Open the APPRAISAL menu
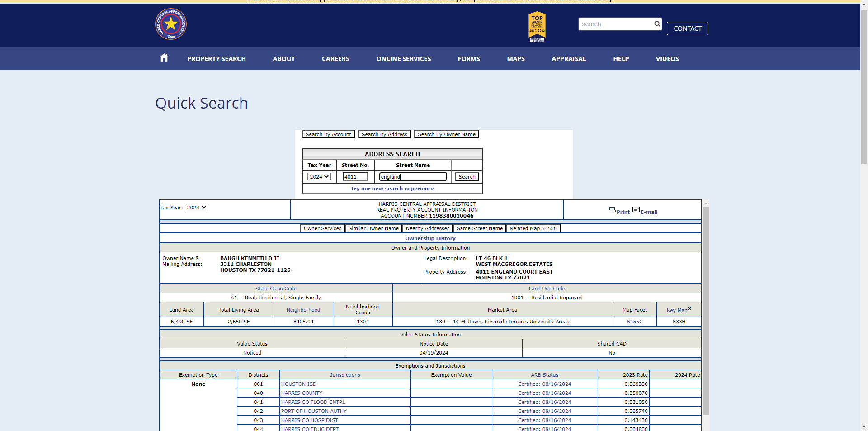 click(x=569, y=59)
